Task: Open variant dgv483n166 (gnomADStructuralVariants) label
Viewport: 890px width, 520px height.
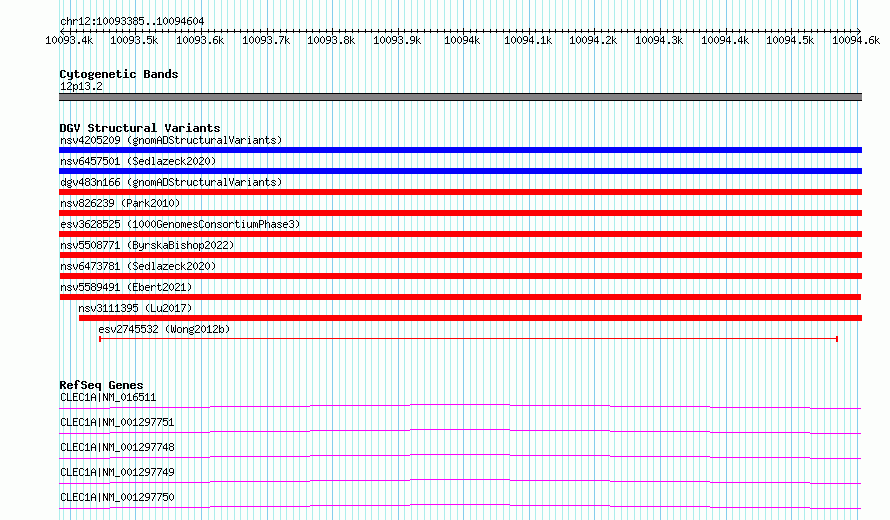Action: pyautogui.click(x=171, y=182)
